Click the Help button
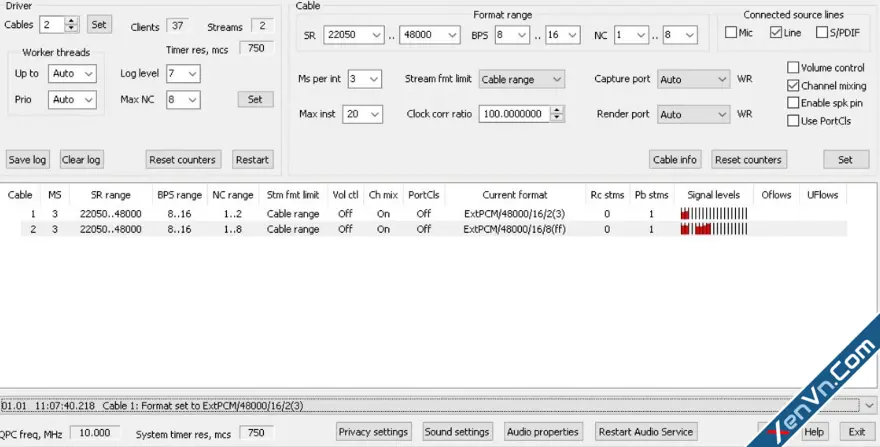 (814, 432)
